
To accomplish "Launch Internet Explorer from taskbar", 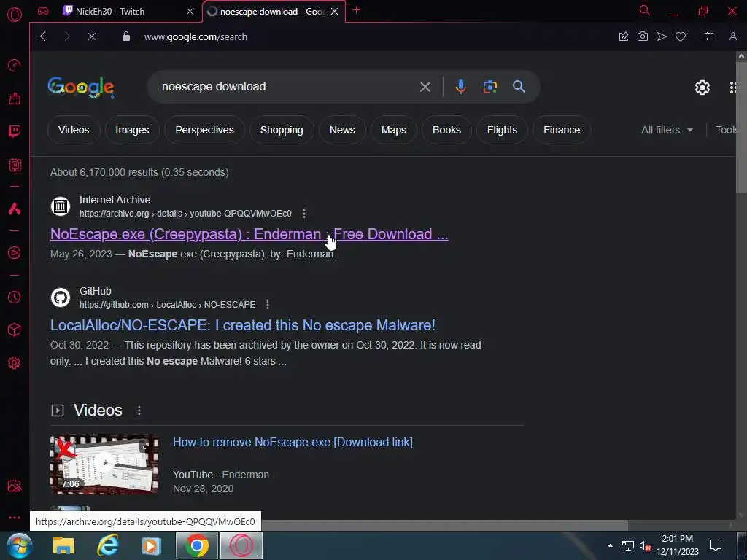I will click(x=108, y=545).
